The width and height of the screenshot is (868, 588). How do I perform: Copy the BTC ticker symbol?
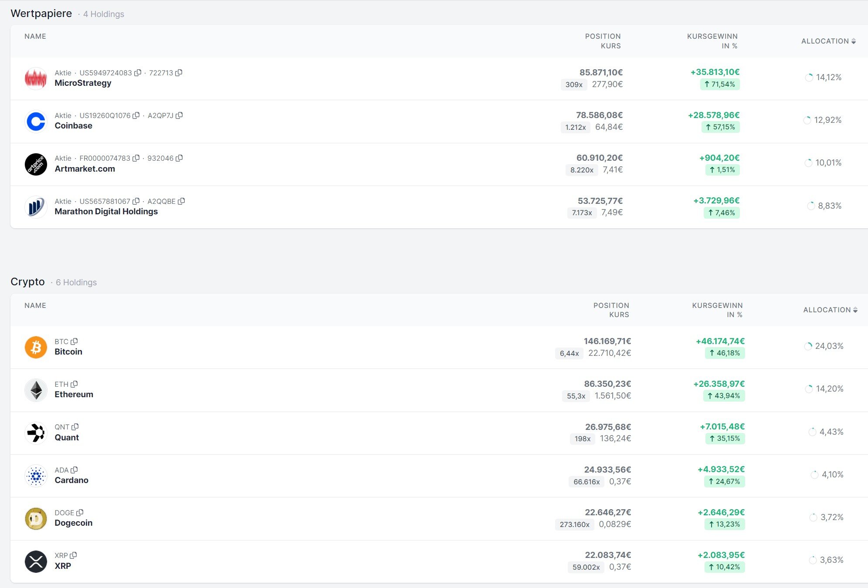74,341
